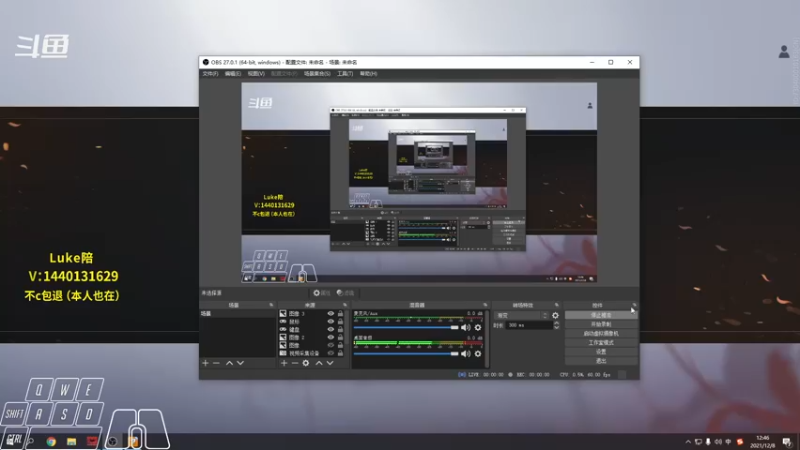Hide the 图像 3 source via its eye
Viewport: 800px width, 450px height.
pos(331,313)
